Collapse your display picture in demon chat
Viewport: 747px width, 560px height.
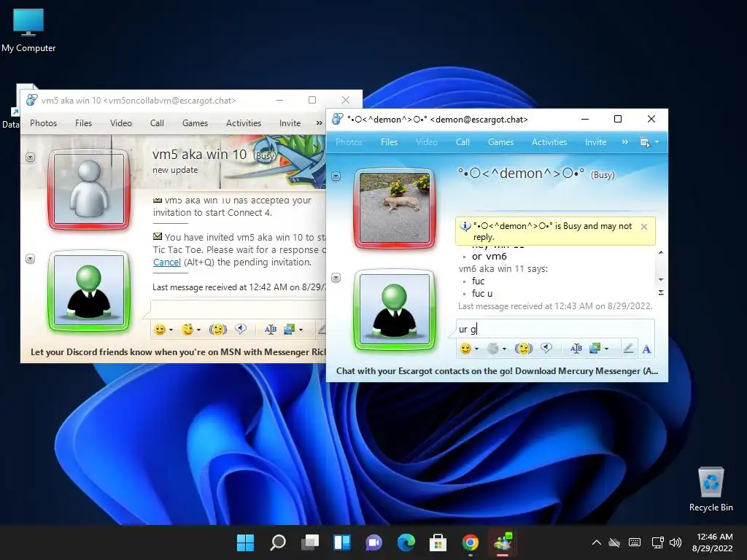336,278
